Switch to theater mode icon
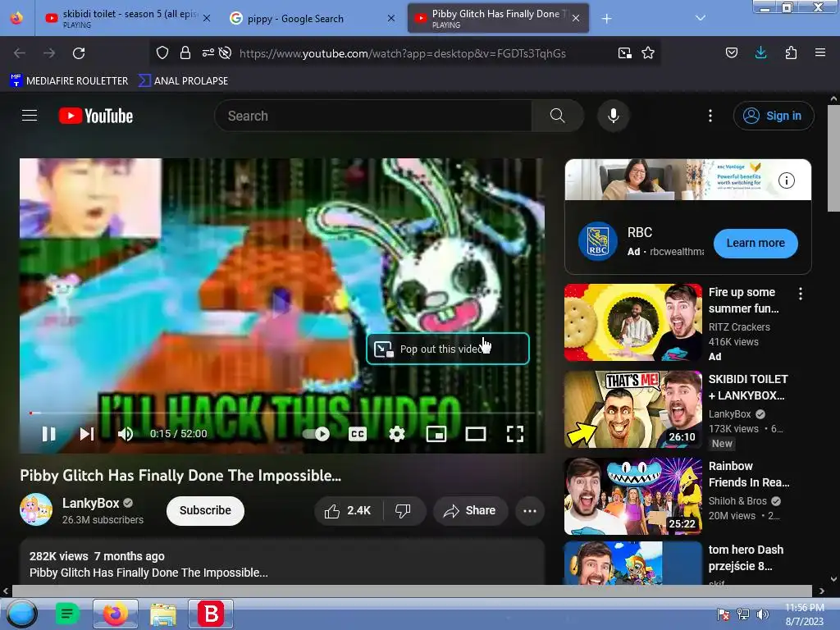840x630 pixels. 475,434
